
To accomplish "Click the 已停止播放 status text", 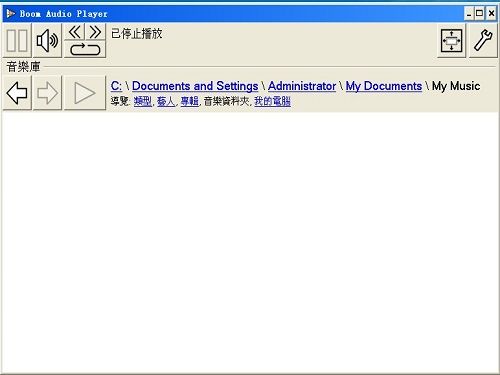I will pyautogui.click(x=137, y=34).
